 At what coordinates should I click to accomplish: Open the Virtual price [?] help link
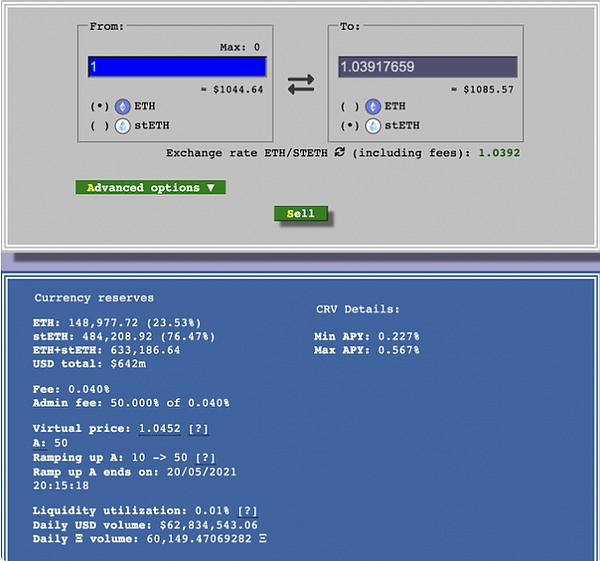[198, 429]
